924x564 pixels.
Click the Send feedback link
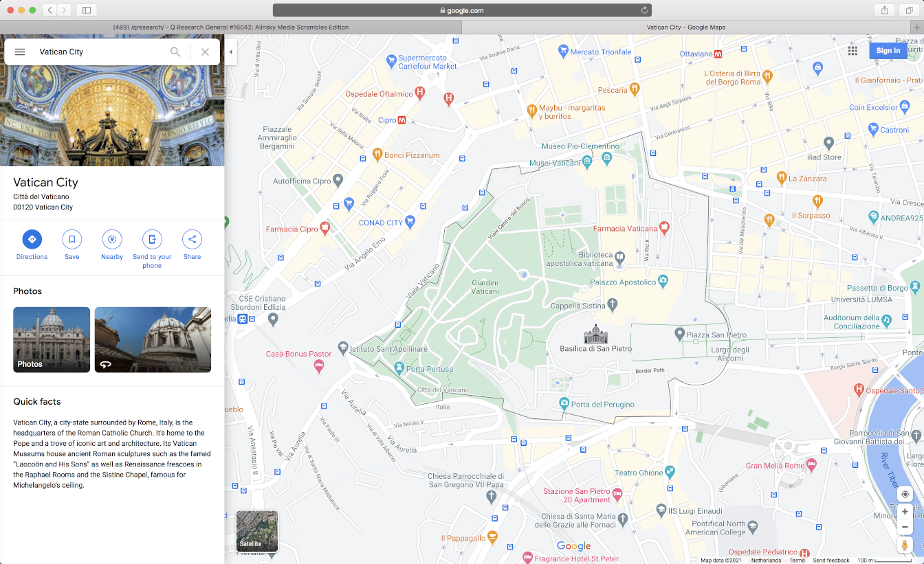pyautogui.click(x=831, y=561)
